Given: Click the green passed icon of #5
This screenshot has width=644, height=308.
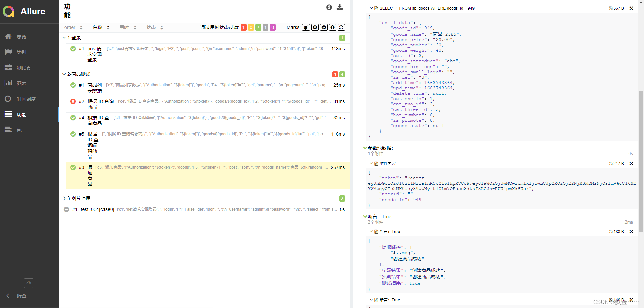Looking at the screenshot, I should tap(73, 134).
